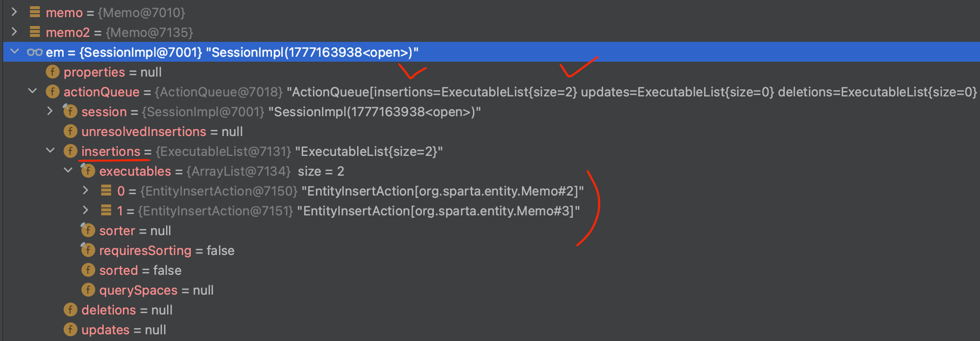Viewport: 980px width, 341px height.
Task: Click the list icon of memo variable
Action: (x=35, y=12)
